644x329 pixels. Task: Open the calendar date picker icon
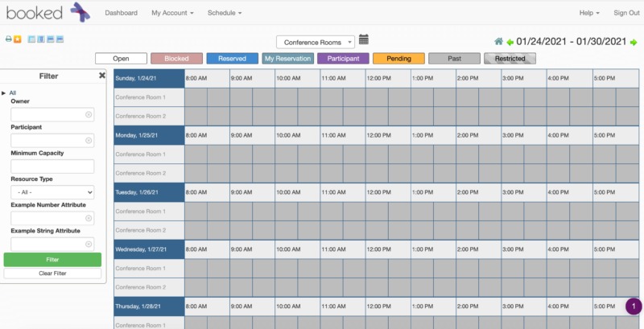[x=364, y=39]
